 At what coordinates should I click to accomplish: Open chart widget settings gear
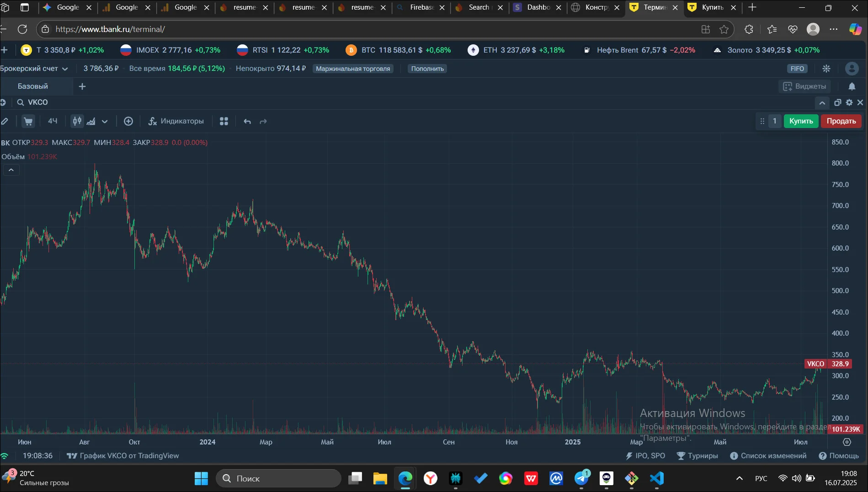849,102
